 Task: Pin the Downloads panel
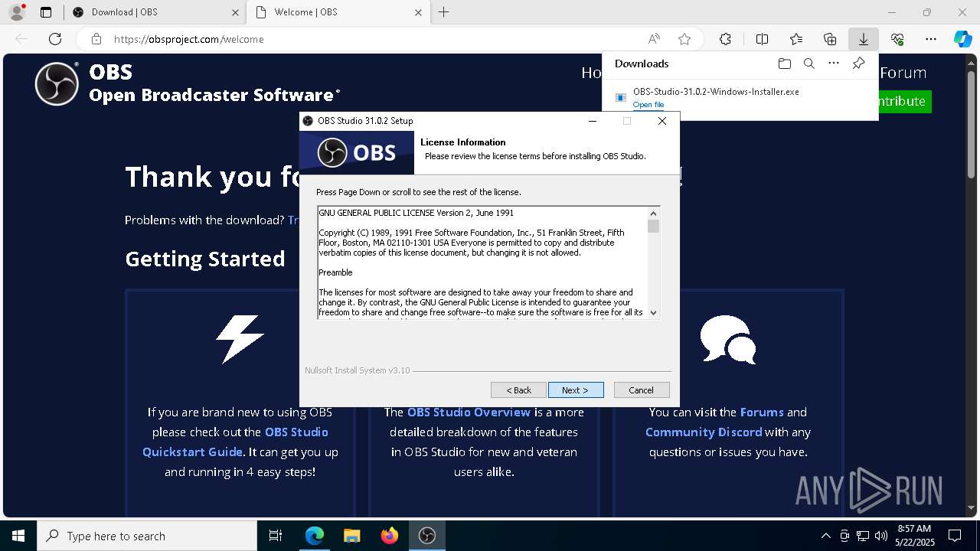point(858,64)
